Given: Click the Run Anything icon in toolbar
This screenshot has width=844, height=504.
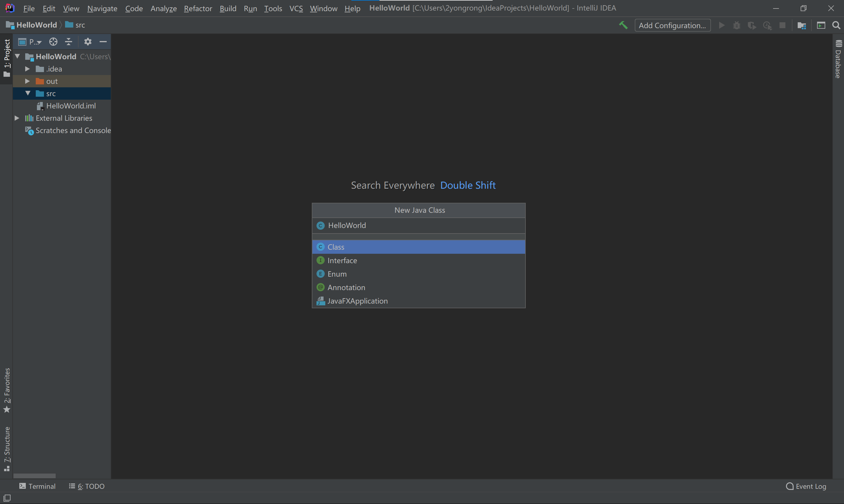Looking at the screenshot, I should (821, 25).
